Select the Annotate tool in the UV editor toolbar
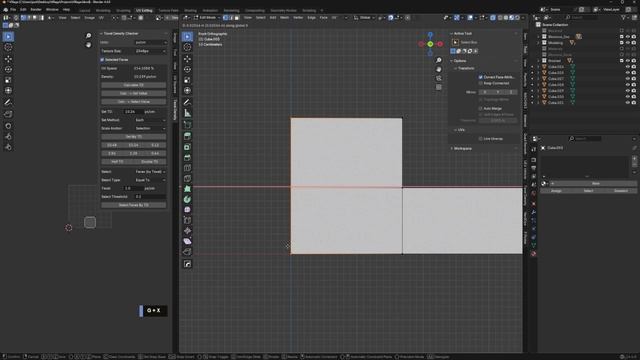 click(8, 102)
